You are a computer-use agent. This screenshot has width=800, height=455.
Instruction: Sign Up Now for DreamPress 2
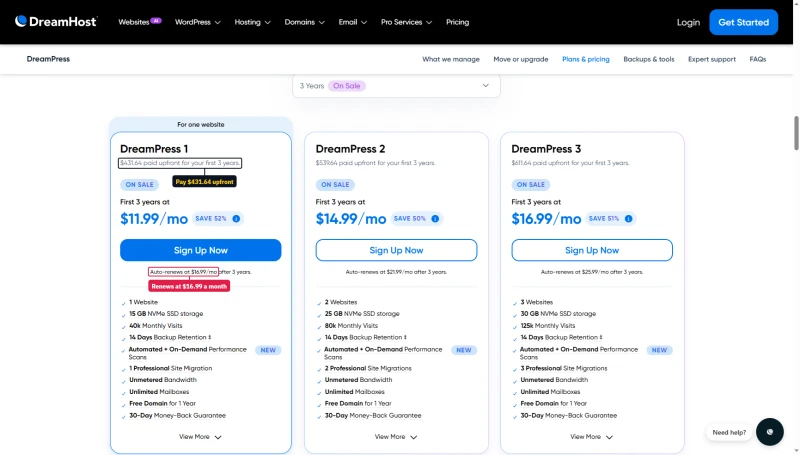pos(396,250)
